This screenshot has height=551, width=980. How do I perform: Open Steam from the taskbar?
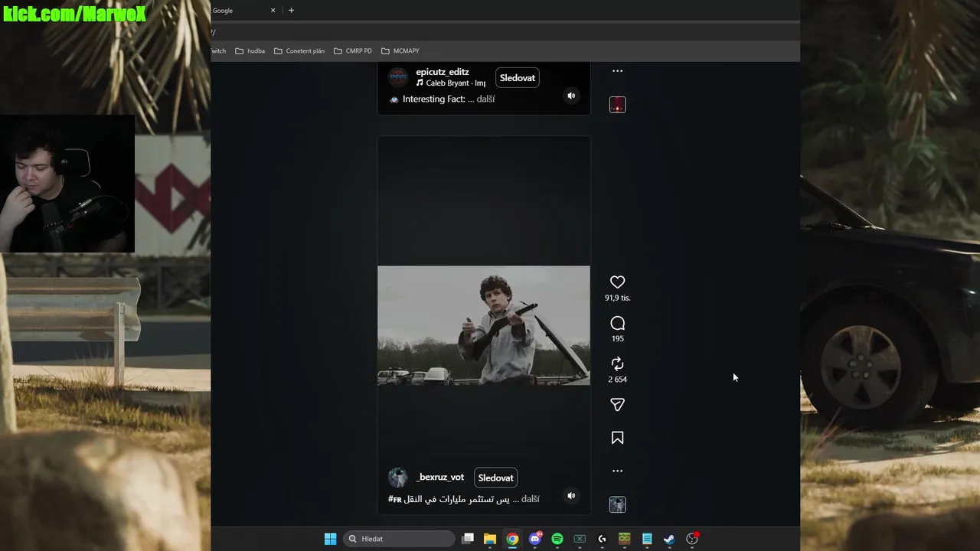669,539
